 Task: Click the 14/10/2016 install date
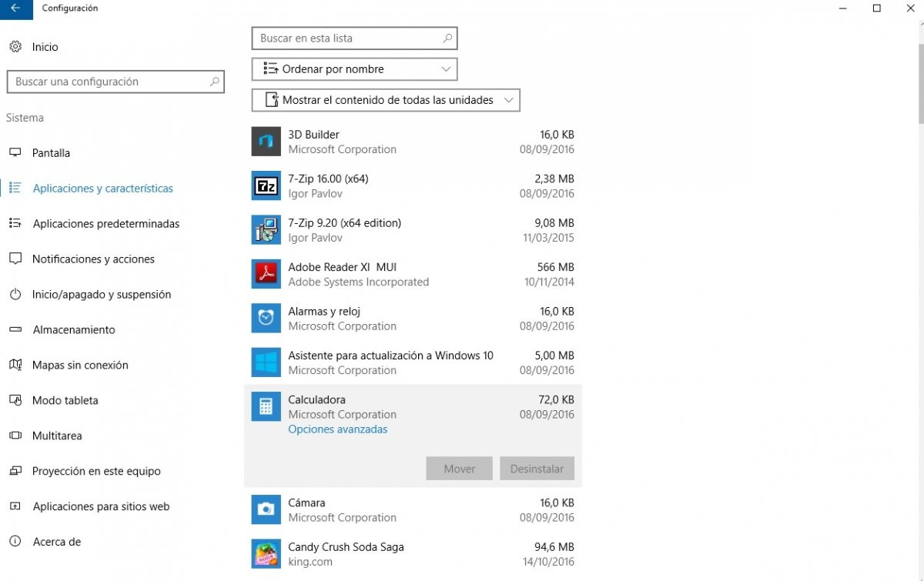pyautogui.click(x=547, y=562)
